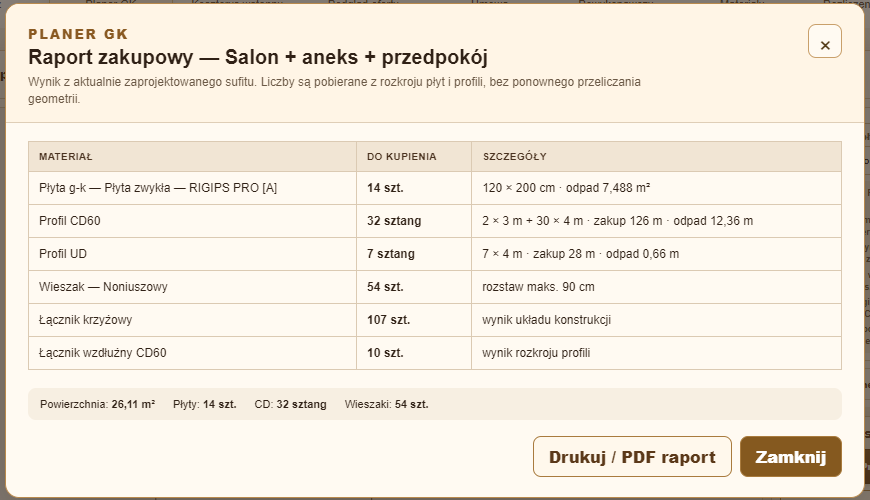
Task: Click CD: 32 sztang summary
Action: point(290,405)
